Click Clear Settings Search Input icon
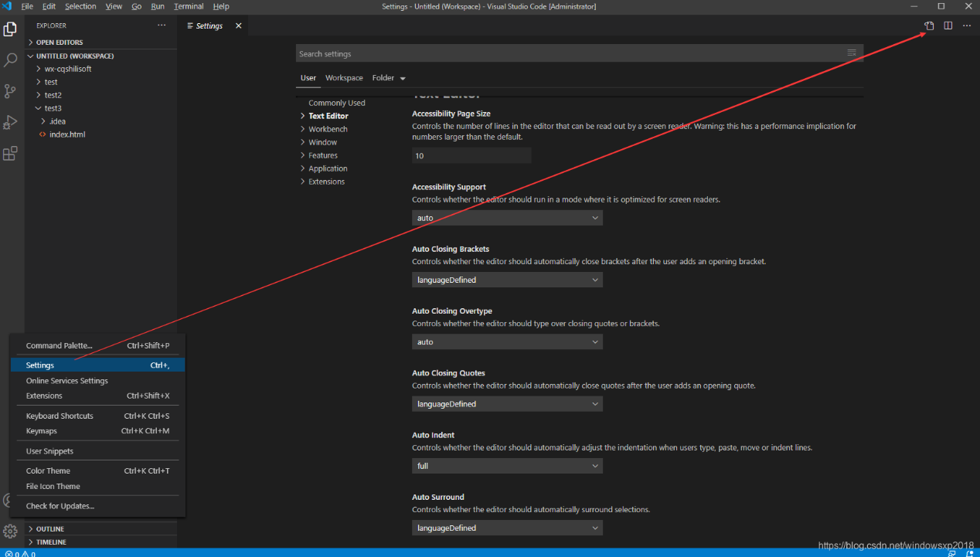The image size is (980, 557). pyautogui.click(x=851, y=53)
